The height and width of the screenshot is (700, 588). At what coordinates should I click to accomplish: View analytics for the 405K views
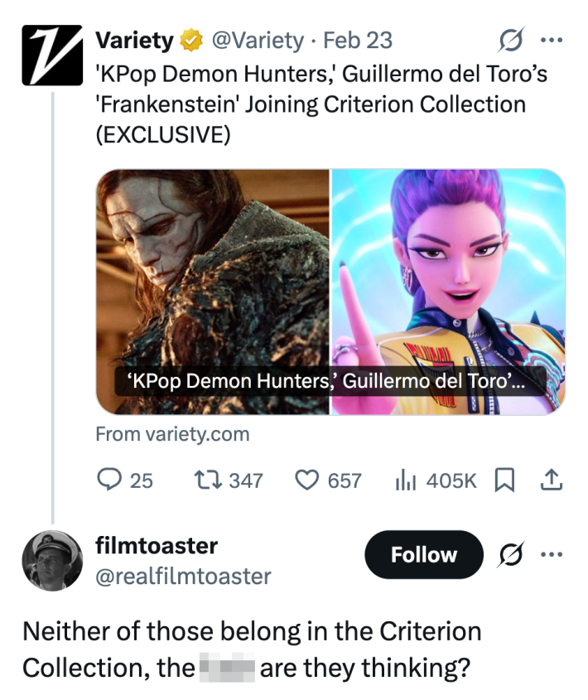coord(407,480)
